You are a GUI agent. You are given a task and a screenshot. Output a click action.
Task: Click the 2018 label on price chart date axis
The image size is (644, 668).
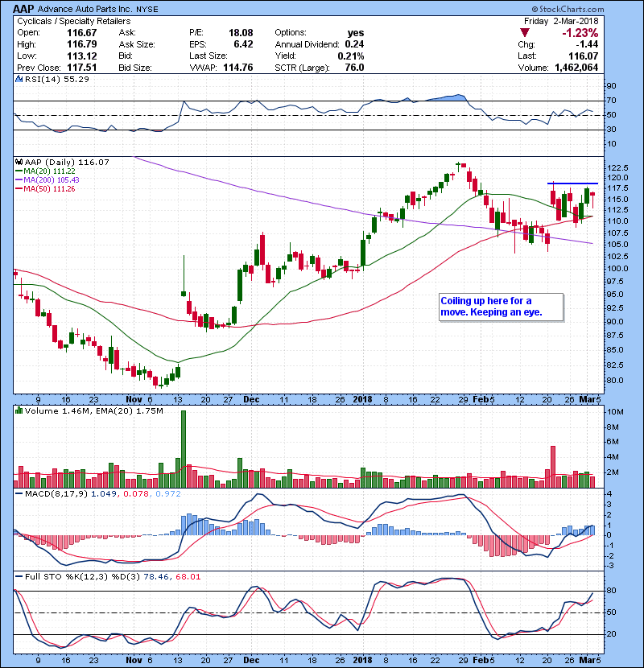pyautogui.click(x=362, y=400)
